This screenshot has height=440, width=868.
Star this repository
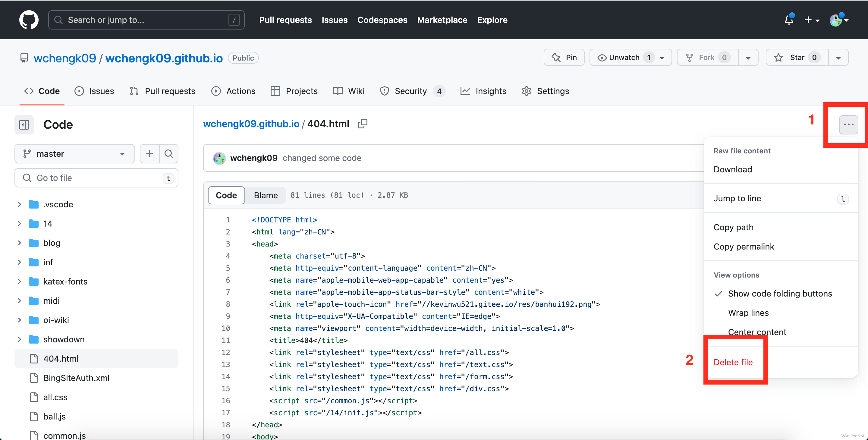pos(797,58)
